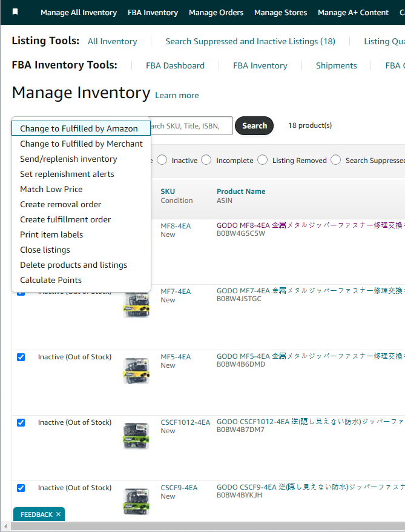Viewport: 405px width, 532px height.
Task: Open FBA Inventory link under FBA Inventory Tools
Action: coord(260,65)
